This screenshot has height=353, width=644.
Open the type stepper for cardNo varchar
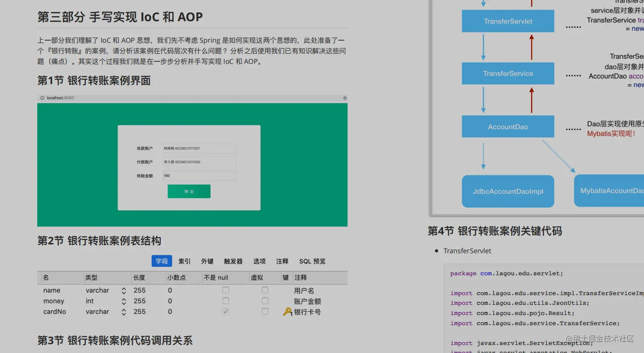click(x=124, y=312)
